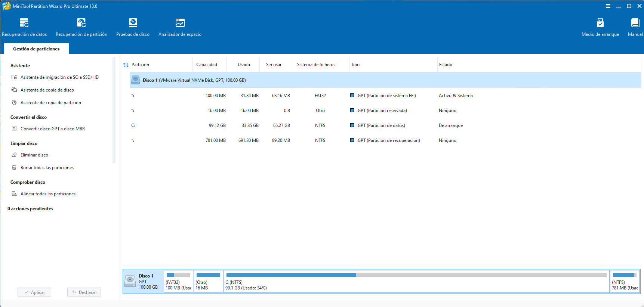The width and height of the screenshot is (644, 307).
Task: Create Medio de arranque
Action: point(600,27)
